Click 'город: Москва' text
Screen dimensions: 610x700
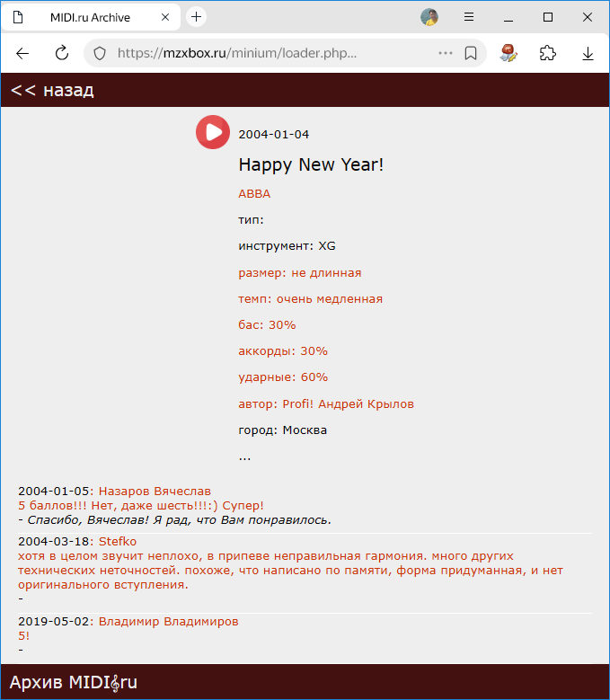[x=282, y=430]
